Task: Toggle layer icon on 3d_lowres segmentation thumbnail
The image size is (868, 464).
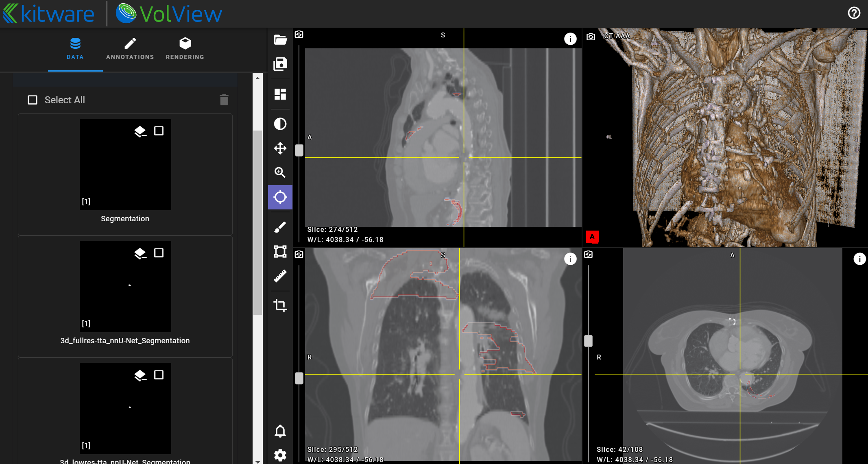Action: (140, 375)
